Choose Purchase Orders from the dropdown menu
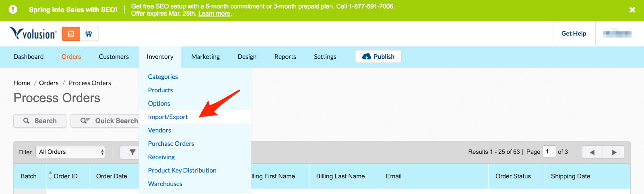This screenshot has width=644, height=194. [x=171, y=143]
